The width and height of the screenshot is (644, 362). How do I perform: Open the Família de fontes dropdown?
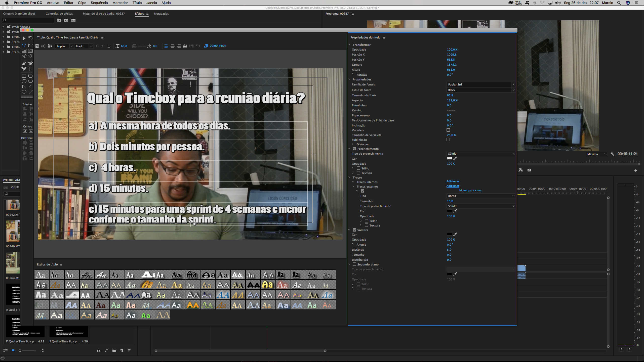[481, 84]
